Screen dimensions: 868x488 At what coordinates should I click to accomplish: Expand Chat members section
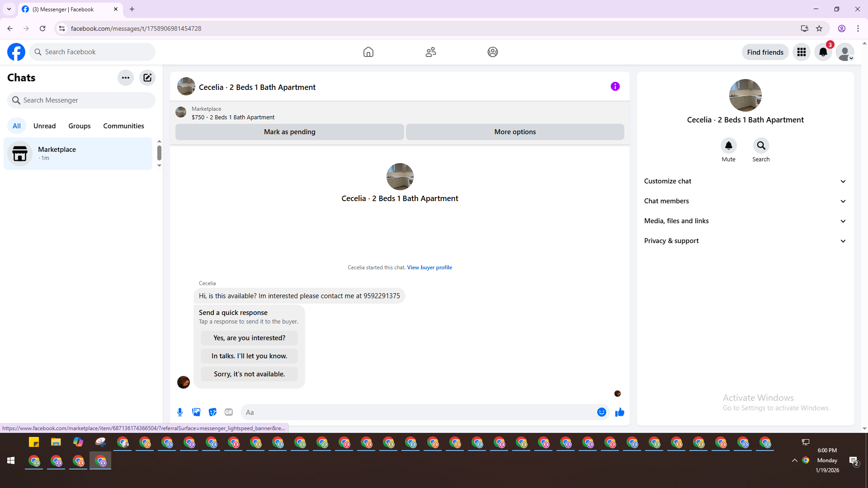745,201
